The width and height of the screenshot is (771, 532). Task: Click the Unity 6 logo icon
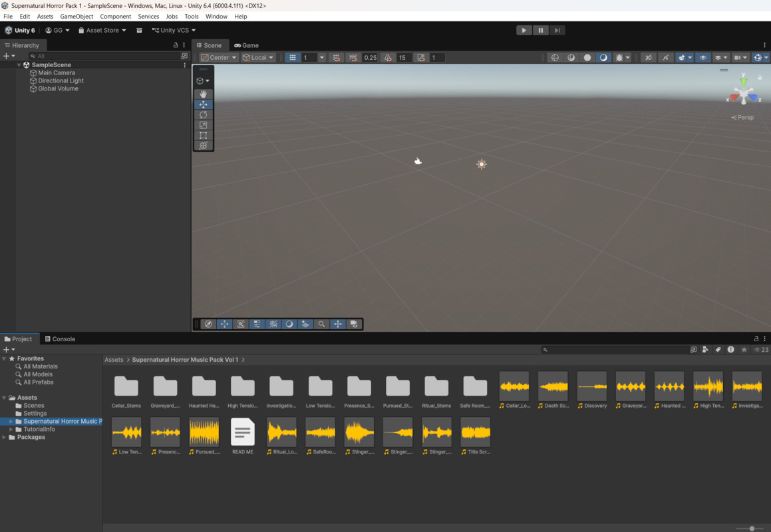click(x=9, y=30)
